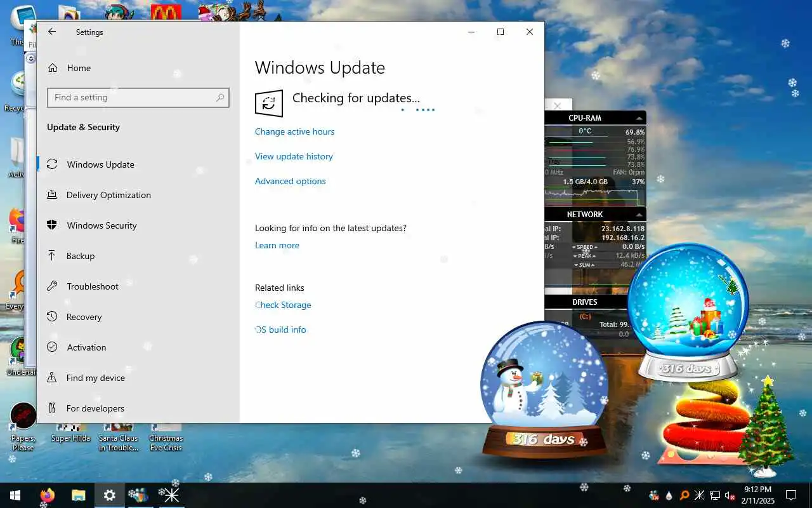Click the Settings gear taskbar button

[109, 495]
